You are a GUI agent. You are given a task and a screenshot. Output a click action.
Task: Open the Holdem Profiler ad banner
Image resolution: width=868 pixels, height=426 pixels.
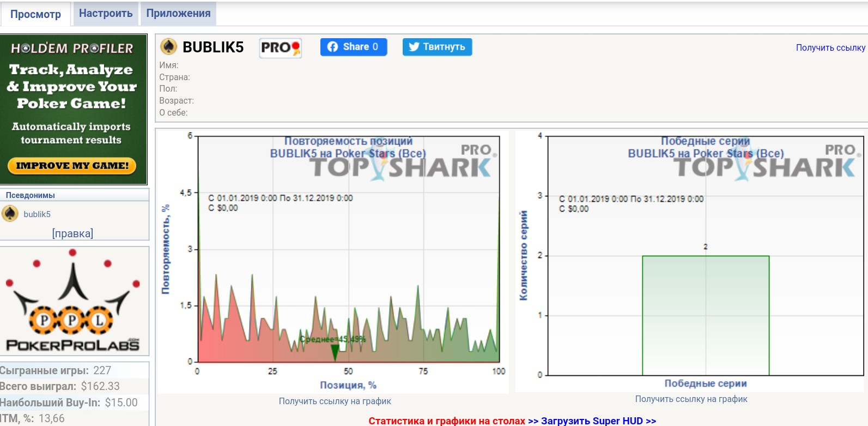[x=74, y=110]
